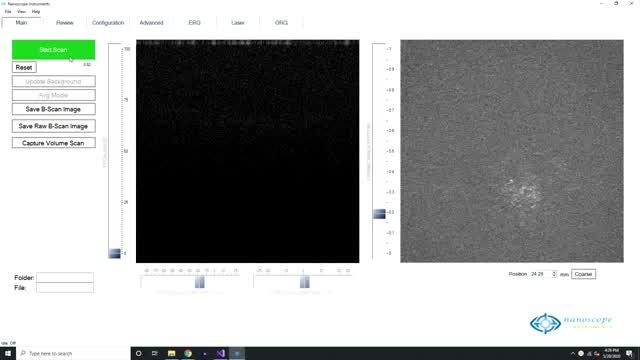Open the Configuration tab
640x360 pixels.
point(108,22)
